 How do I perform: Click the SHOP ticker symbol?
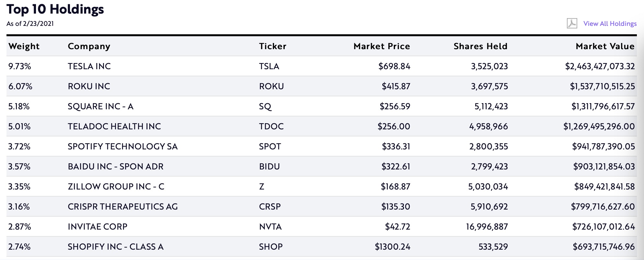[x=271, y=247]
